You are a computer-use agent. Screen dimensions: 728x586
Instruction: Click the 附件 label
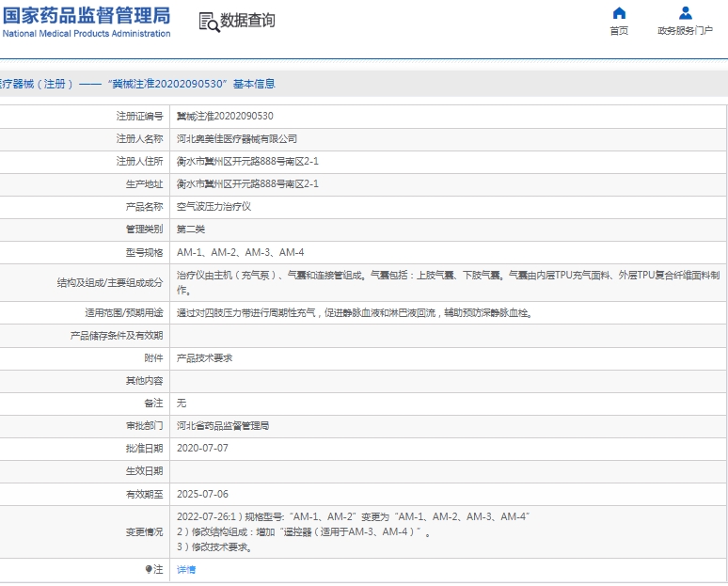[153, 358]
